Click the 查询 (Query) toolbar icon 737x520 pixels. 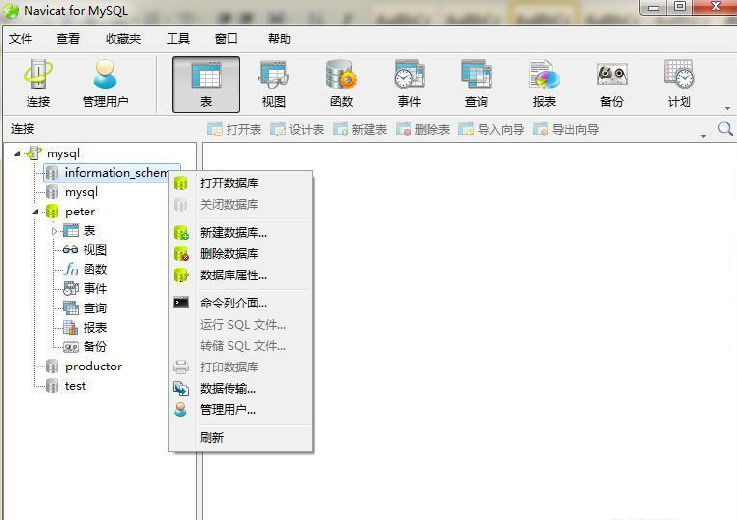(x=476, y=84)
